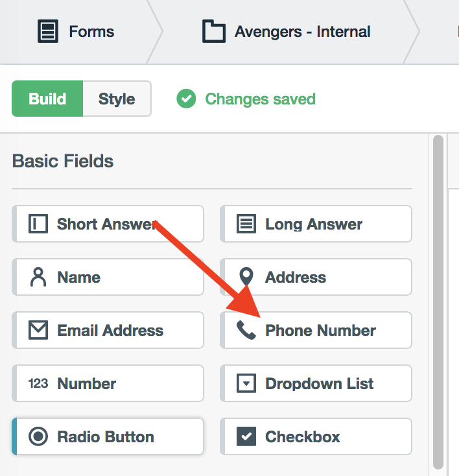The width and height of the screenshot is (459, 476).
Task: Click the Short Answer field icon
Action: [38, 224]
